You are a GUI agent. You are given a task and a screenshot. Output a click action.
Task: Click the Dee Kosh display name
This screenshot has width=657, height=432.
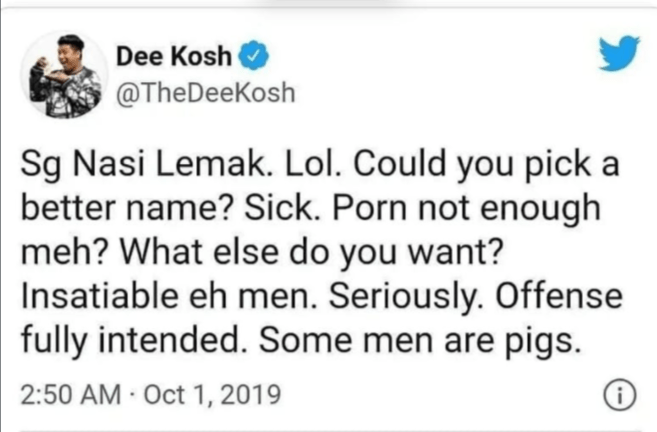click(x=173, y=56)
